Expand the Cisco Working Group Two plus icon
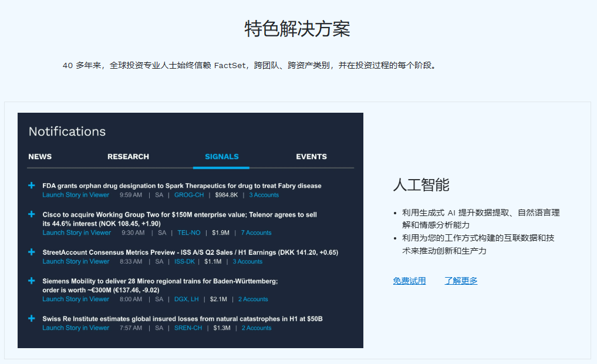 click(32, 214)
